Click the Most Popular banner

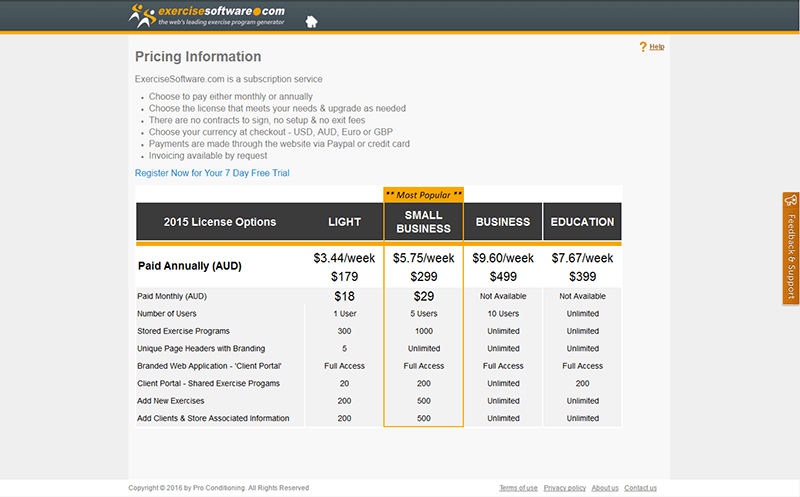pyautogui.click(x=423, y=195)
